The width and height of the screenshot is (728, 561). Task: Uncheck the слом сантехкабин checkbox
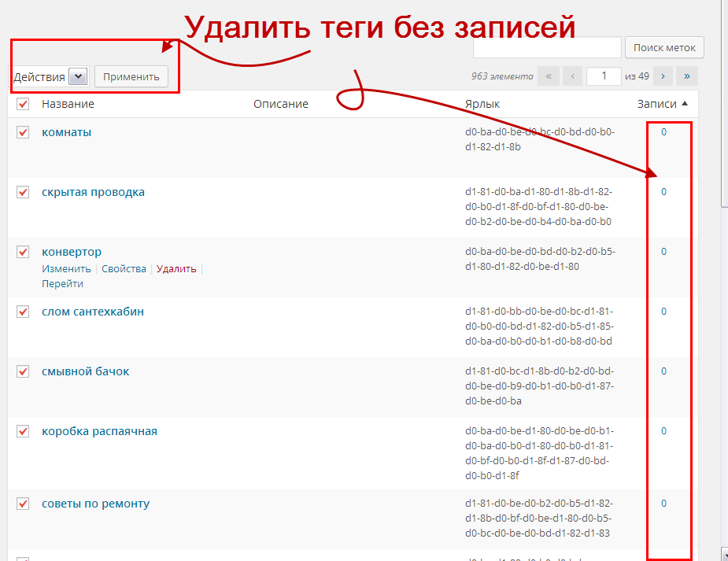(23, 312)
